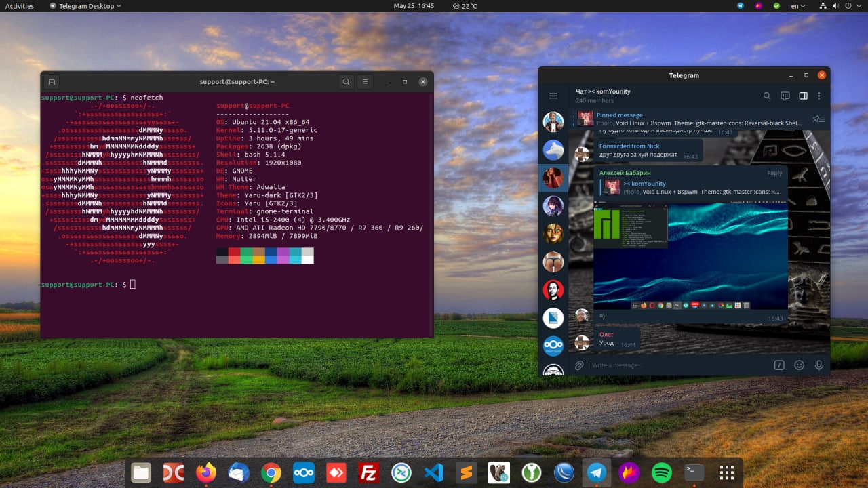Launch Spotify from the dock
The image size is (868, 488).
click(x=662, y=472)
